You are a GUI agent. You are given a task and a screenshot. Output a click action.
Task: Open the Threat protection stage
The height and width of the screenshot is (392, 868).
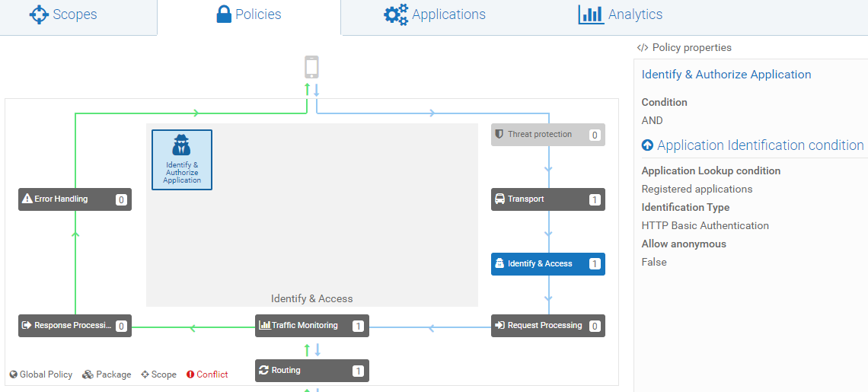(x=548, y=135)
